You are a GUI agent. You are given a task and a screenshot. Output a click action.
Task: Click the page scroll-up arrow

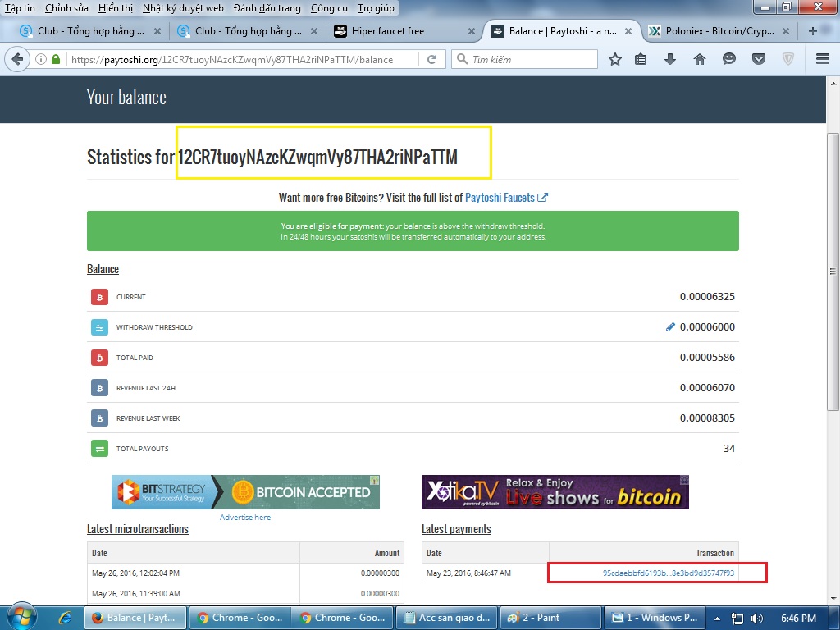tap(833, 84)
